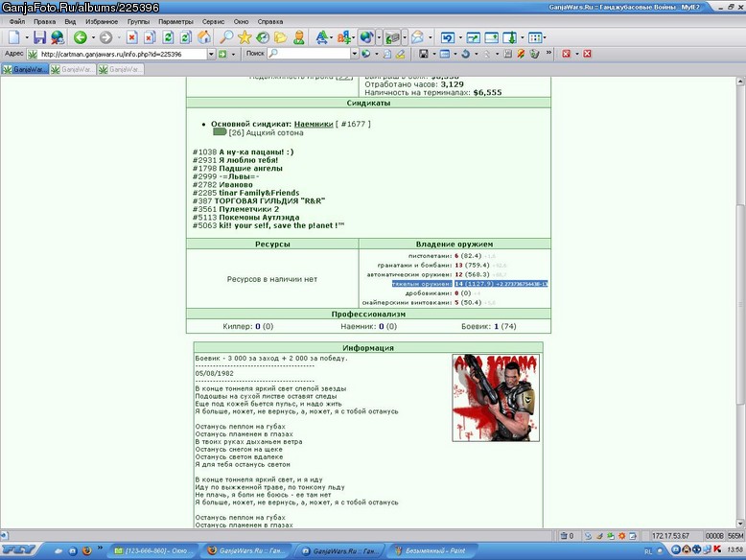
Task: Go back with the green arrow button
Action: point(80,37)
